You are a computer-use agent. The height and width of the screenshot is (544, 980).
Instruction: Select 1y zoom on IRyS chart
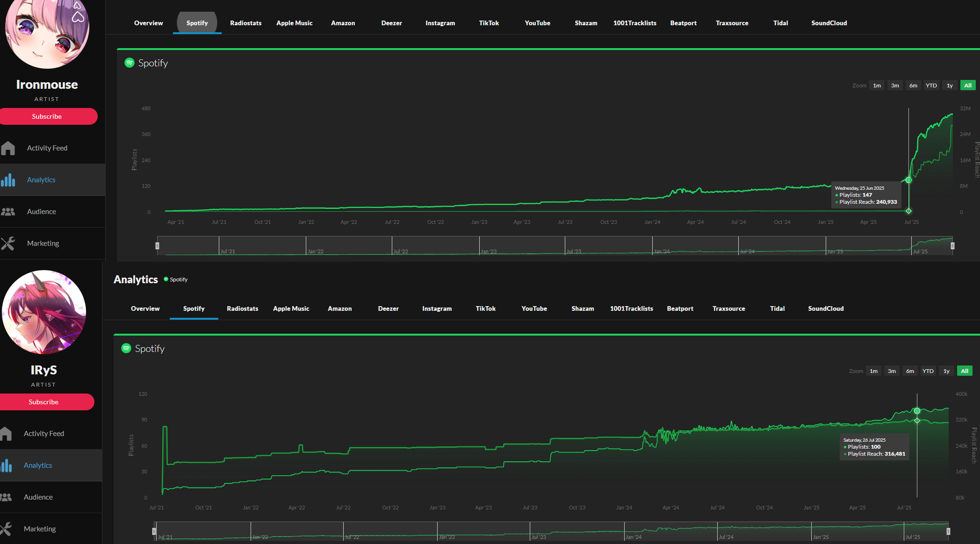click(x=946, y=371)
